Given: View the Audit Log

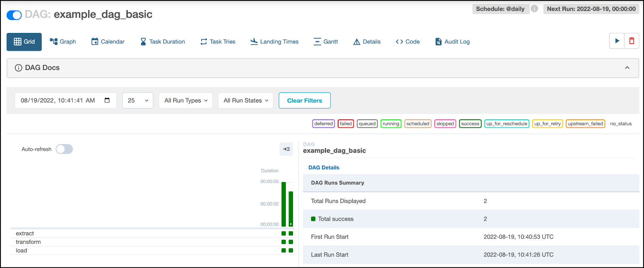Looking at the screenshot, I should [x=452, y=41].
